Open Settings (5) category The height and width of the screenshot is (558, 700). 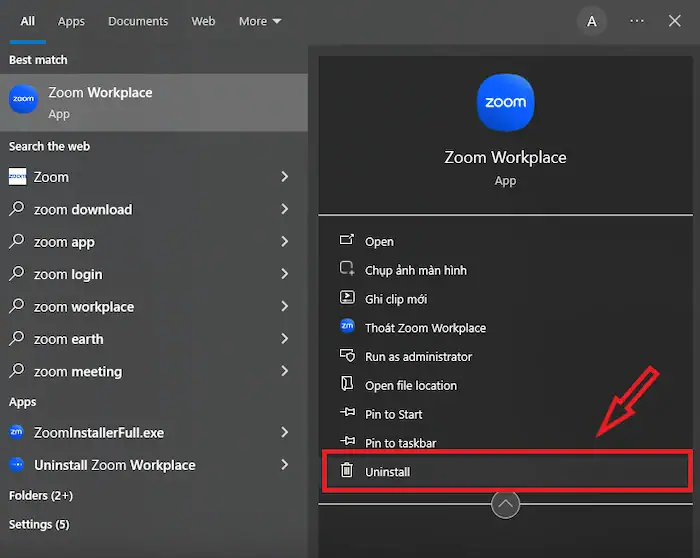pos(39,524)
